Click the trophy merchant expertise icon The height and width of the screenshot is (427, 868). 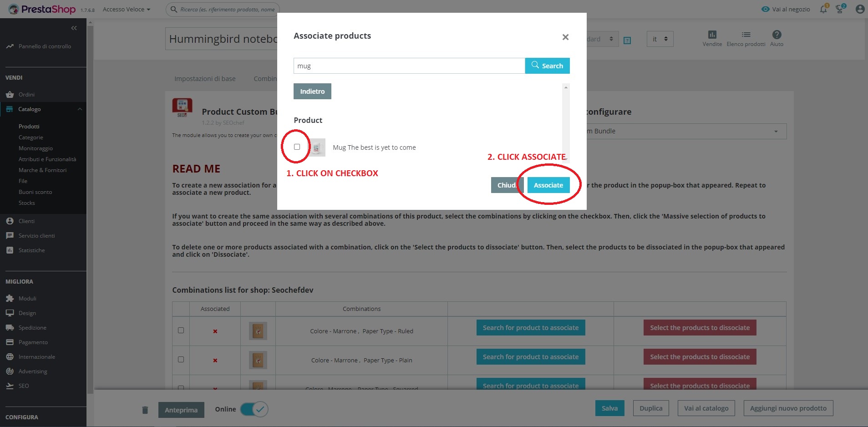[x=840, y=9]
